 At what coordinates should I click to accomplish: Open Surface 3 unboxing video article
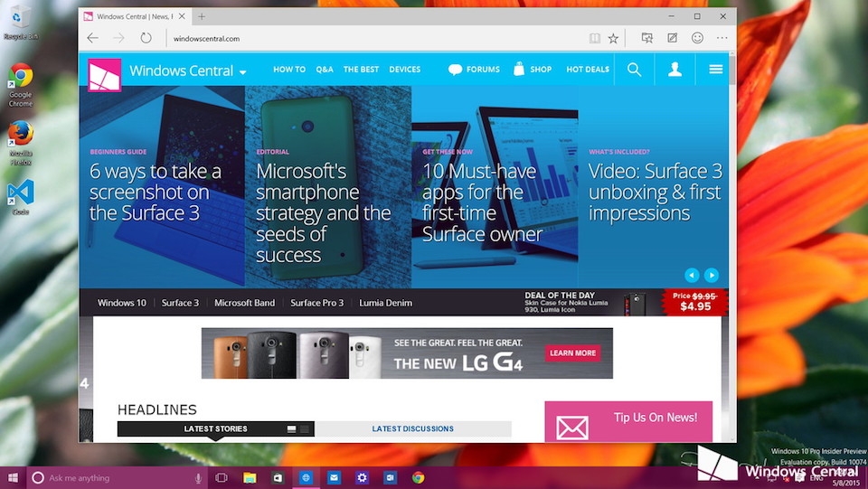tap(655, 192)
